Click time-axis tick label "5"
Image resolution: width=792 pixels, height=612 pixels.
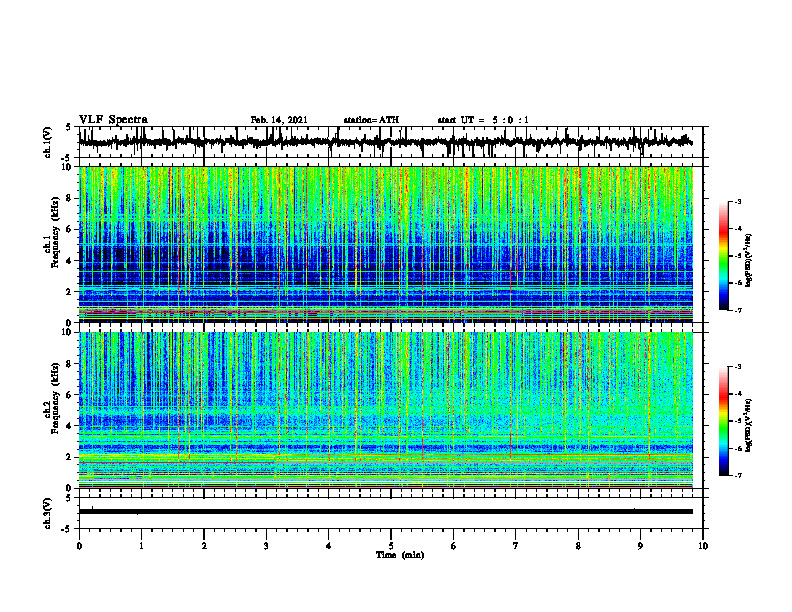391,546
